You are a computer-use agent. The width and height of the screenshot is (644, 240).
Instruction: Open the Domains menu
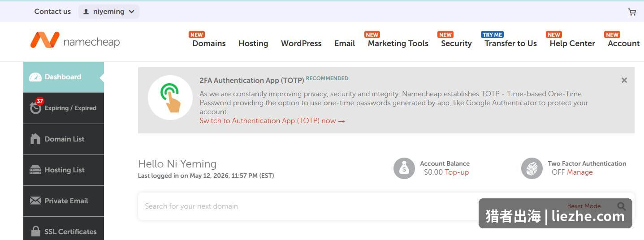[209, 43]
